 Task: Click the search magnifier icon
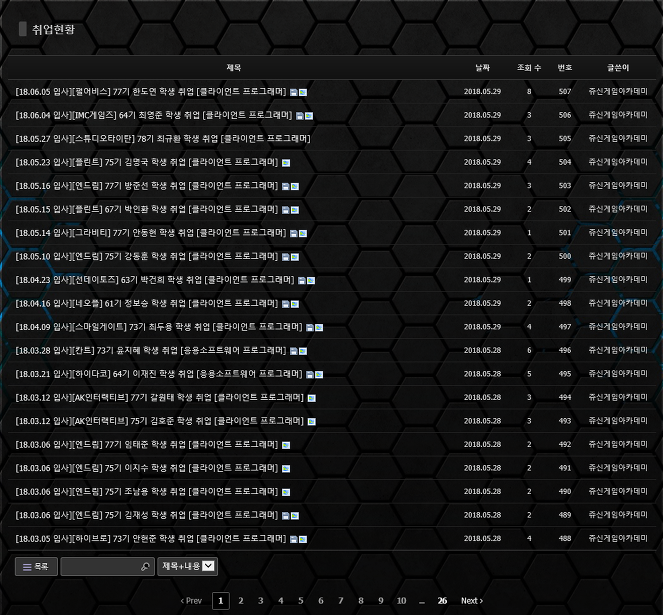point(145,566)
